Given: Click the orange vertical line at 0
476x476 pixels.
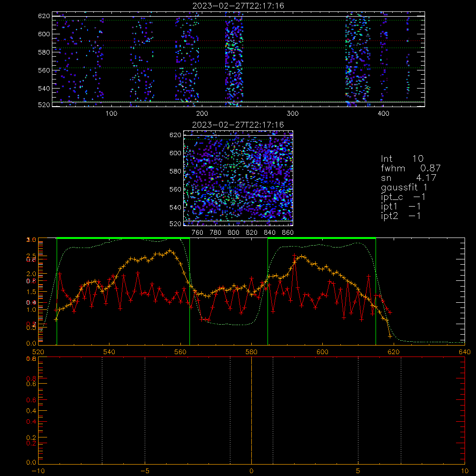Looking at the screenshot, I should (251, 410).
